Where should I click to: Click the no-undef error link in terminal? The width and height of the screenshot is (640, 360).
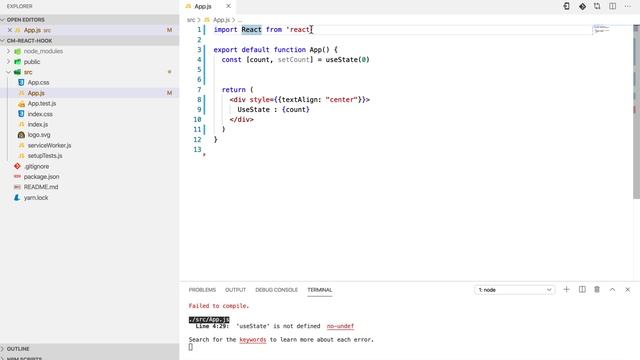340,326
